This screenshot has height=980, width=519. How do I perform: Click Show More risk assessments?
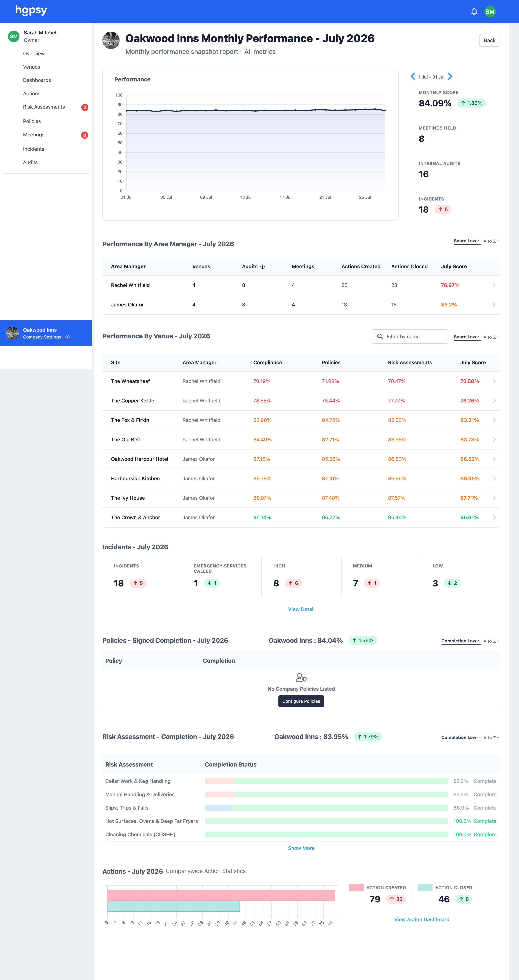[x=301, y=848]
